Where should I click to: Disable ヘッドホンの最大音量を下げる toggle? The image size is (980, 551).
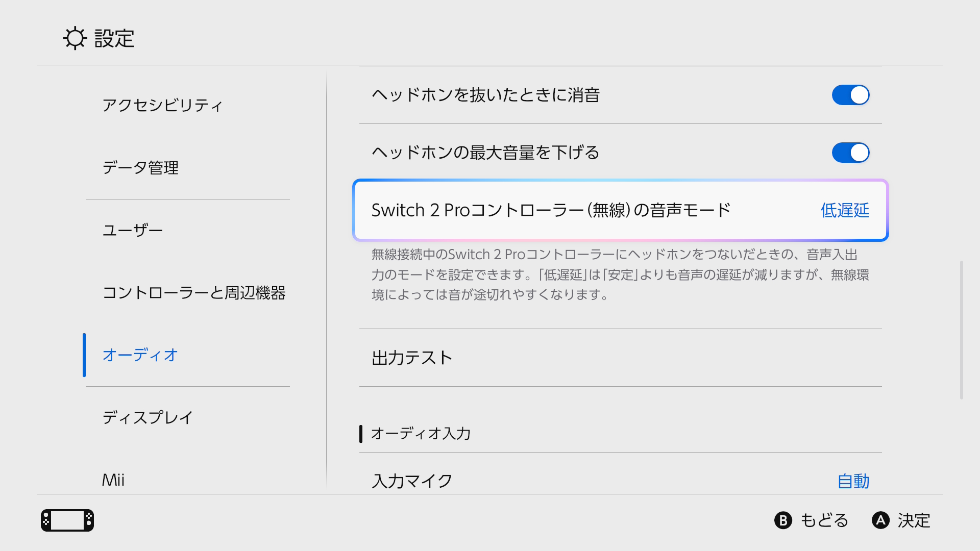pyautogui.click(x=850, y=153)
